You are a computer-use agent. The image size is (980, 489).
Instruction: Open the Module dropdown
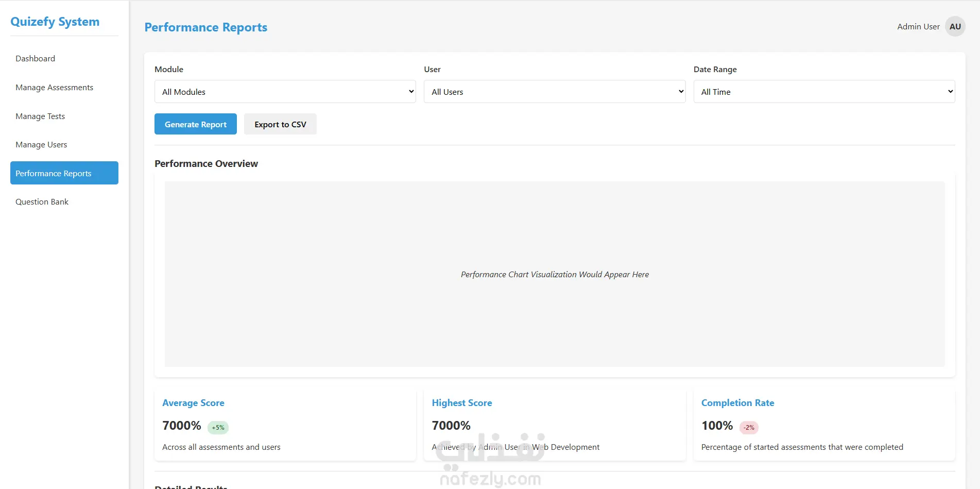click(285, 92)
